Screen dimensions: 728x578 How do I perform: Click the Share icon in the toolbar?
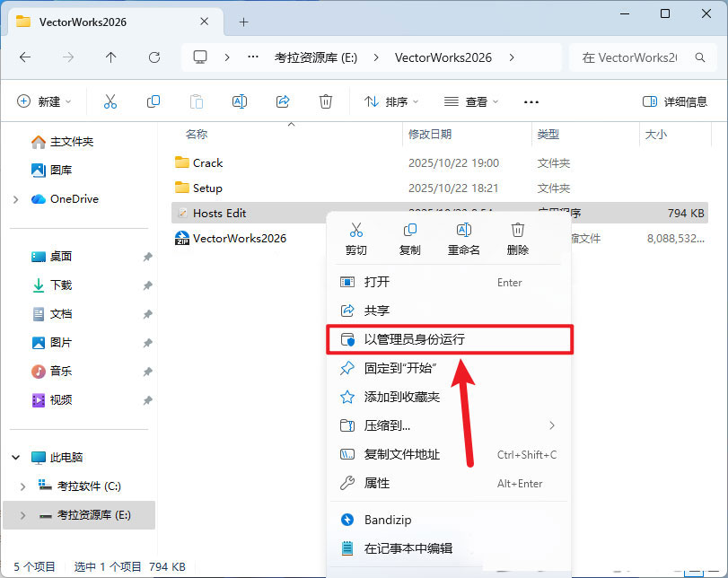[x=283, y=101]
